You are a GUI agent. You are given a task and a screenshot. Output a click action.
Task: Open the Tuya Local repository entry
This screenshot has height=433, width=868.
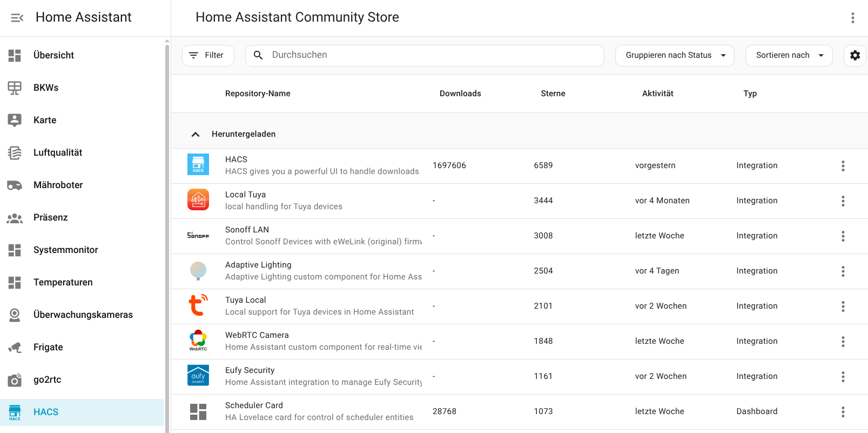click(520, 307)
